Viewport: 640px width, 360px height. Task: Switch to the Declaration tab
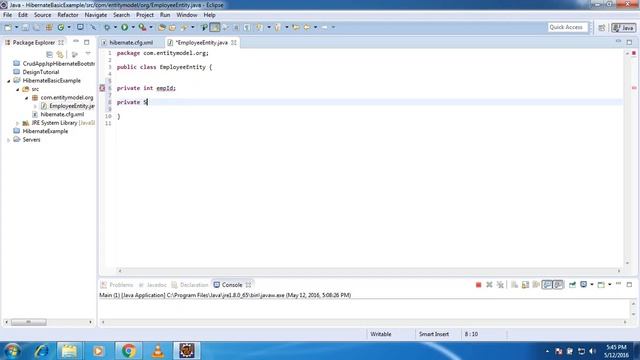(190, 285)
